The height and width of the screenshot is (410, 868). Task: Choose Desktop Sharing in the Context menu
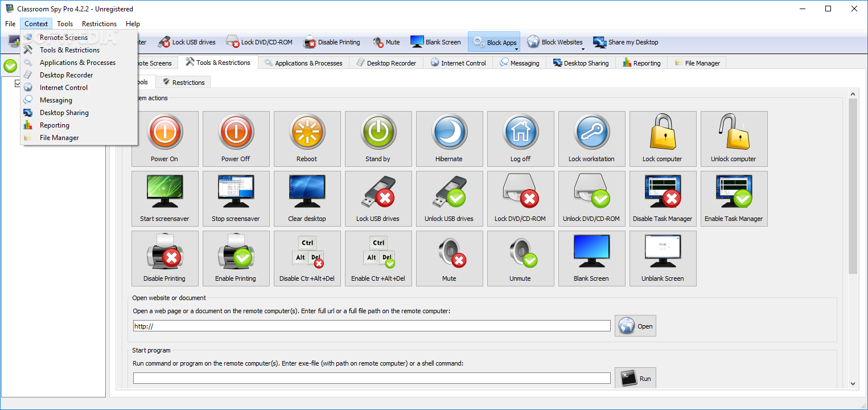[x=79, y=113]
